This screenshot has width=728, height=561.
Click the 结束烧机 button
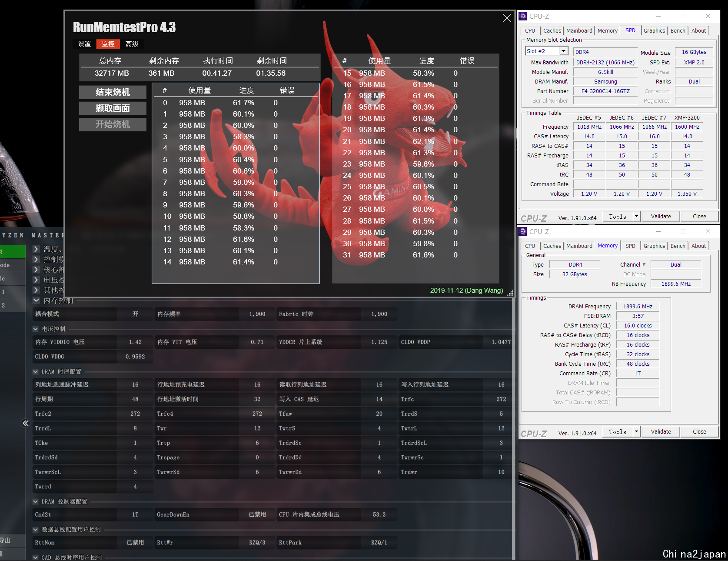tap(113, 92)
